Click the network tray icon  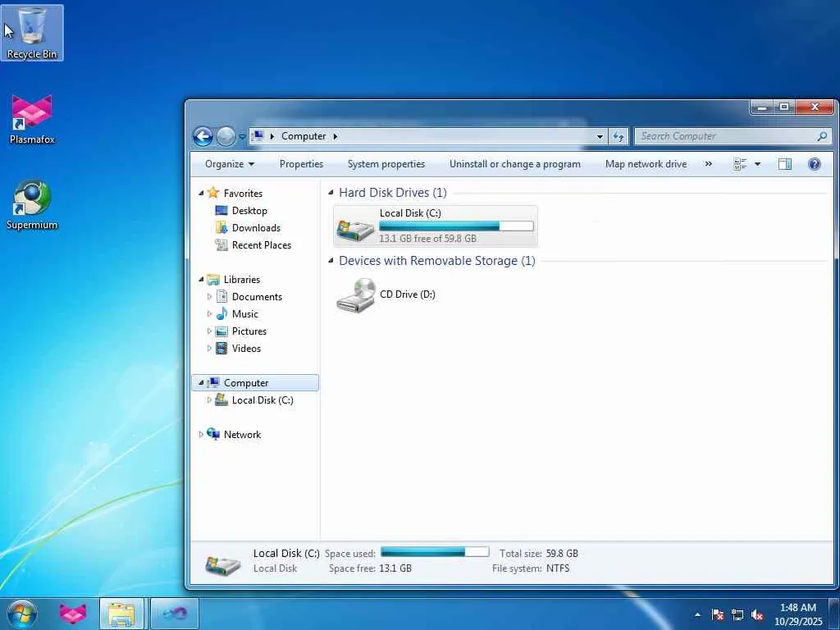(x=737, y=614)
